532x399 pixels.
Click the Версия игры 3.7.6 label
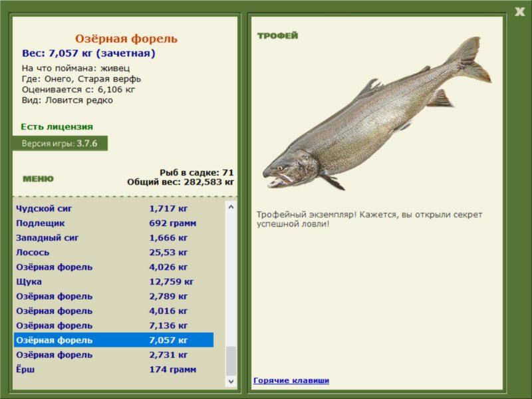60,143
